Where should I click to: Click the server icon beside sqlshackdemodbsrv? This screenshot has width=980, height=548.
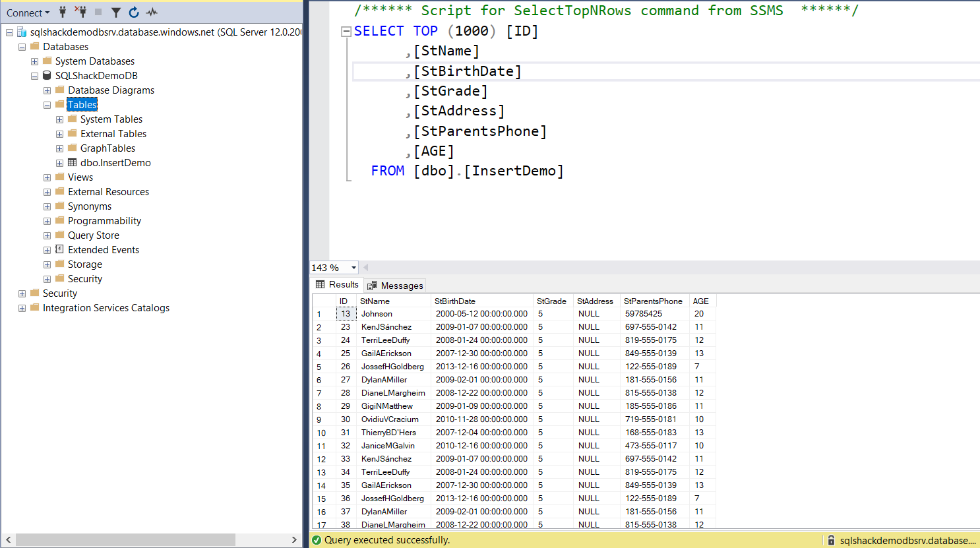(x=22, y=32)
